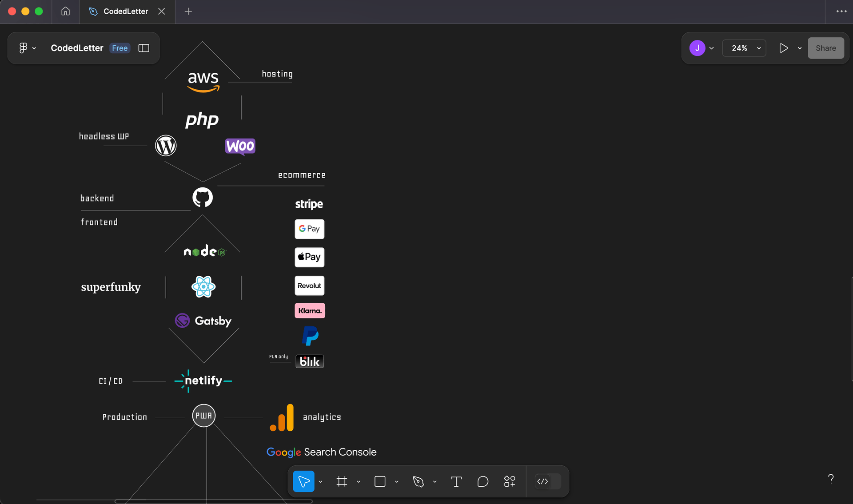Select the 'analytics' text label
This screenshot has width=853, height=504.
point(322,417)
